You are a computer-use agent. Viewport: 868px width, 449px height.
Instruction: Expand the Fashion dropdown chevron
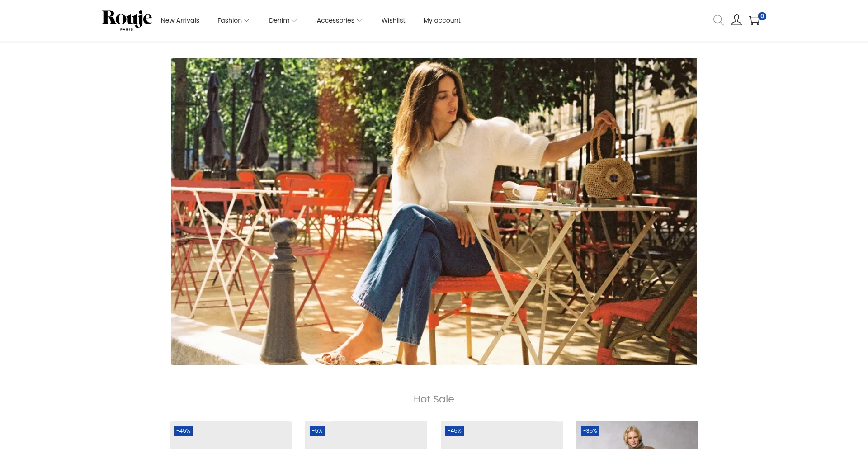click(x=247, y=21)
